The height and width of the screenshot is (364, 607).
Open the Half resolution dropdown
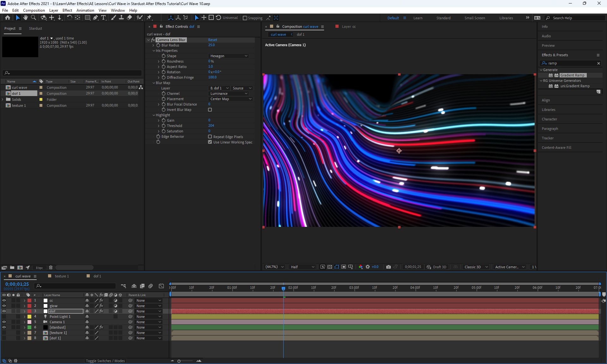point(302,267)
